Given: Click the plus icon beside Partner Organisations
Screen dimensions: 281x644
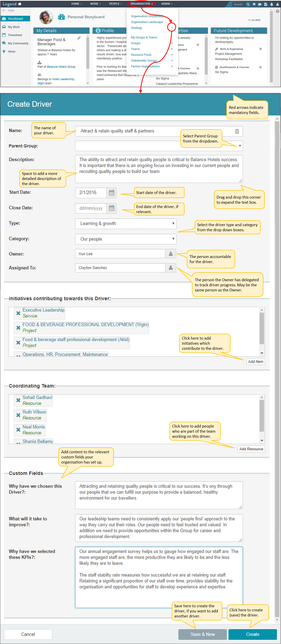Looking at the screenshot, I should [172, 66].
